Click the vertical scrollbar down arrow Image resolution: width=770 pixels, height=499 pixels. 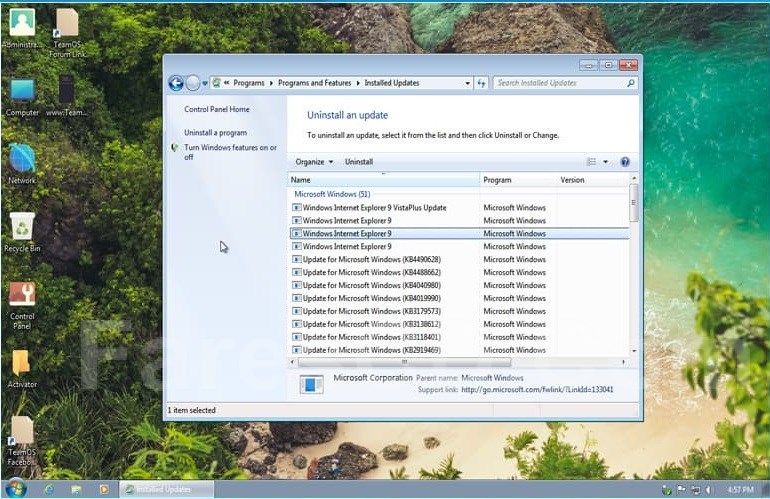(634, 351)
